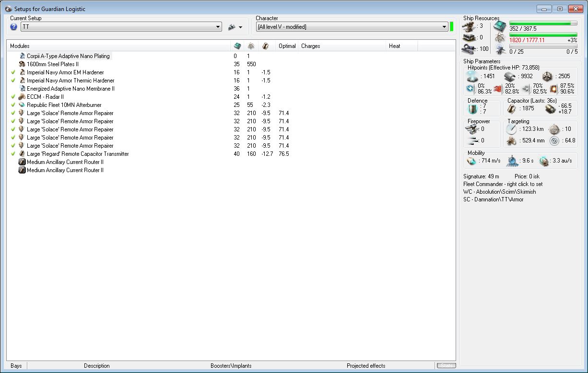Select the ECCM - Radar II row
This screenshot has width=588, height=373.
point(231,97)
